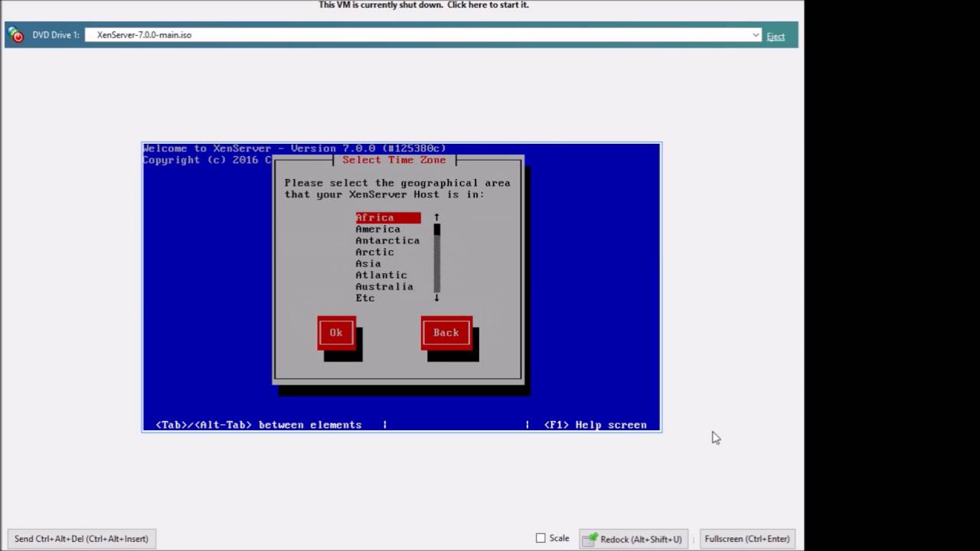Screen dimensions: 980x551
Task: Go back using the Back button
Action: [x=446, y=333]
